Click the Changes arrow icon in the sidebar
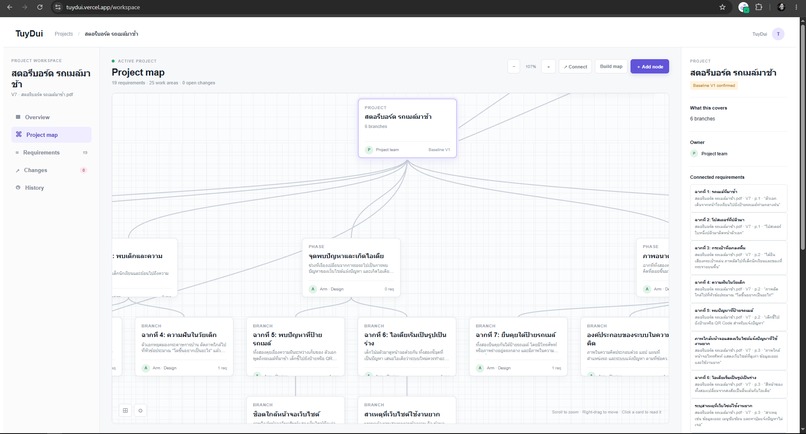The height and width of the screenshot is (434, 806). coord(18,170)
